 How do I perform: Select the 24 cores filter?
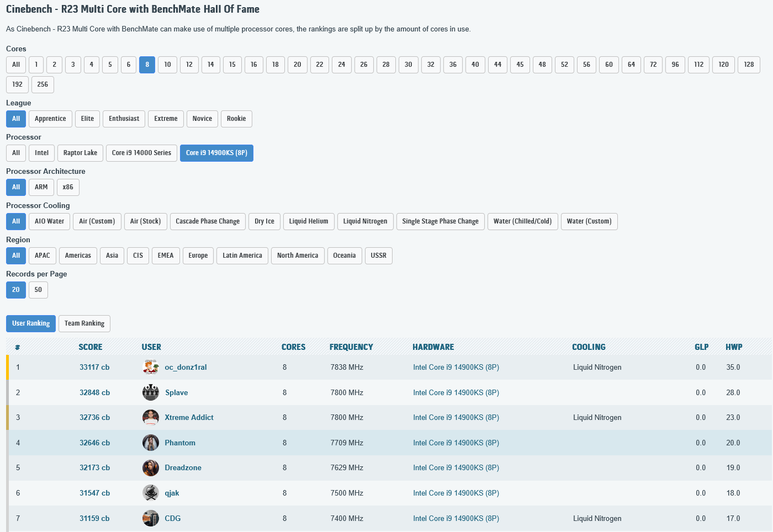[x=342, y=65]
